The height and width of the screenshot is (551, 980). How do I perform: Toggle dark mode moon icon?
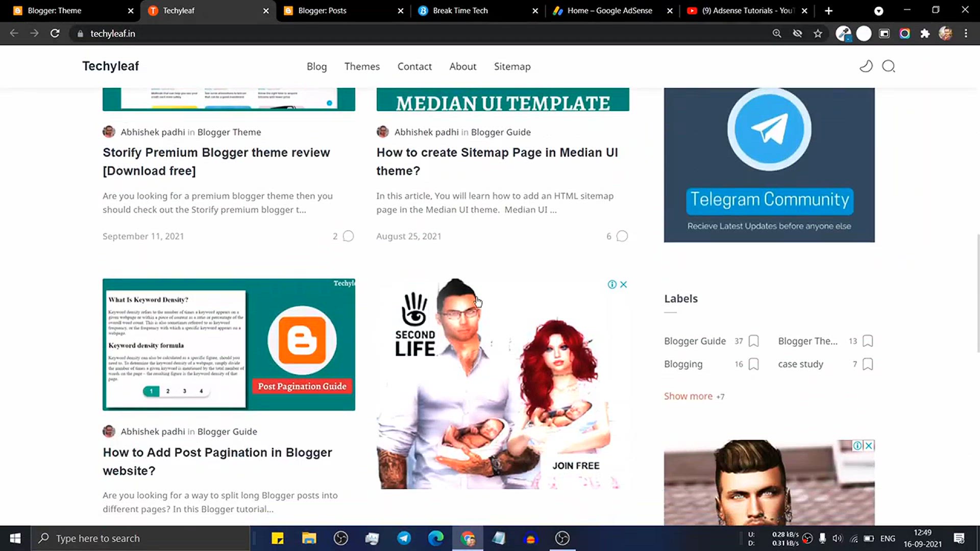click(x=866, y=66)
